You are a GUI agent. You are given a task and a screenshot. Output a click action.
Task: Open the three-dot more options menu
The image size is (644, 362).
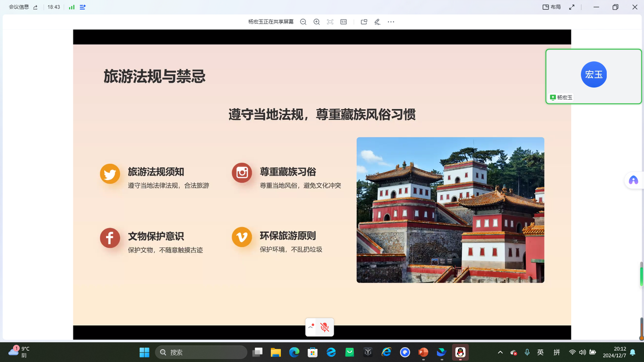(391, 22)
